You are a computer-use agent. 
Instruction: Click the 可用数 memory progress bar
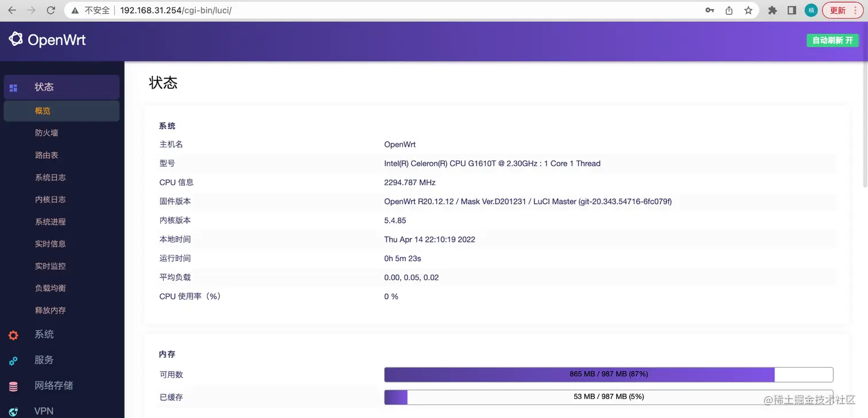tap(609, 374)
